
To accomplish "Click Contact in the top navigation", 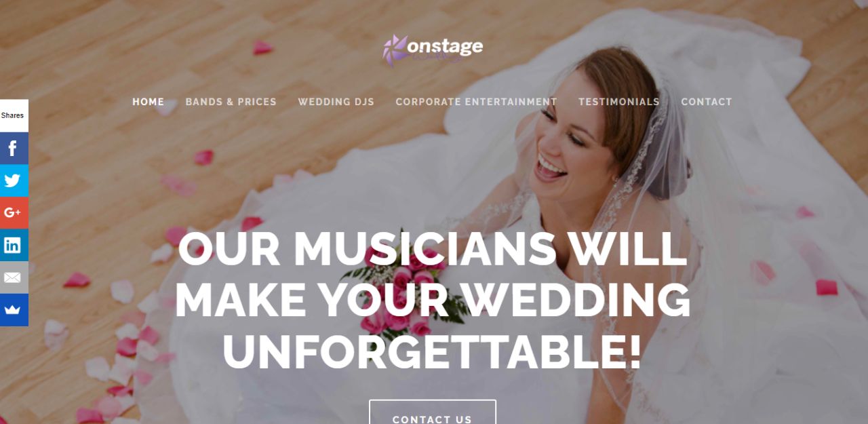I will [x=707, y=102].
